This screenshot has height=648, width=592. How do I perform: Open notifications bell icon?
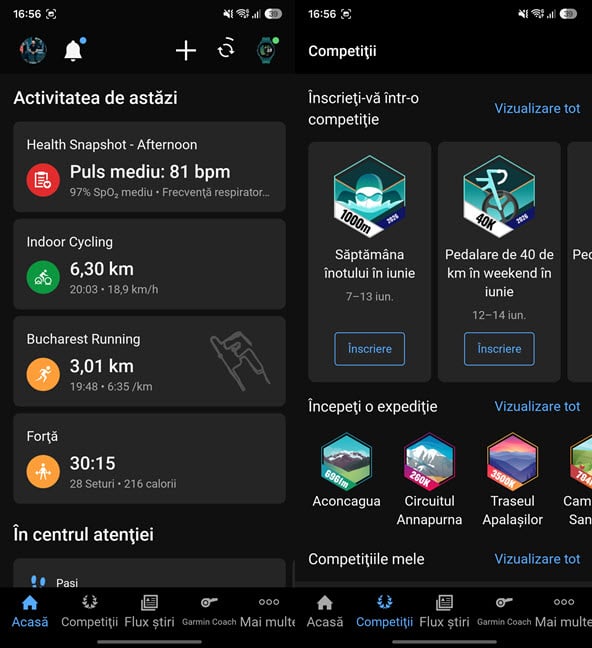73,50
